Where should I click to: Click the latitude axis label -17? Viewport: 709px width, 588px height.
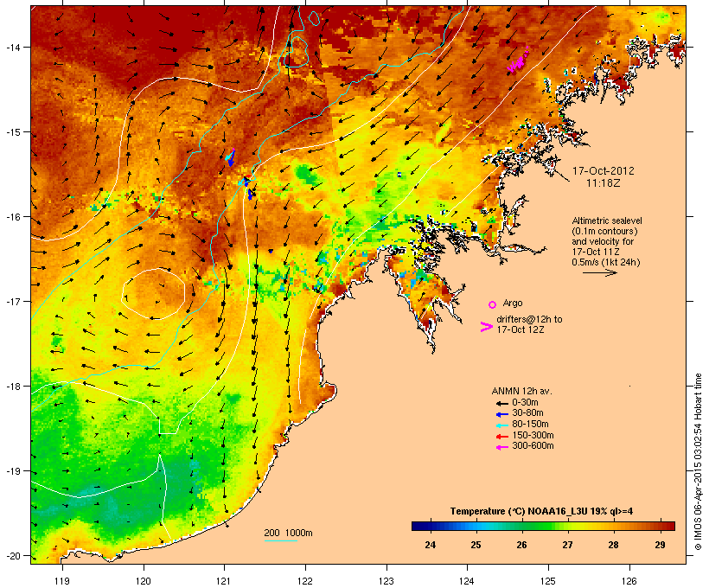pyautogui.click(x=12, y=301)
